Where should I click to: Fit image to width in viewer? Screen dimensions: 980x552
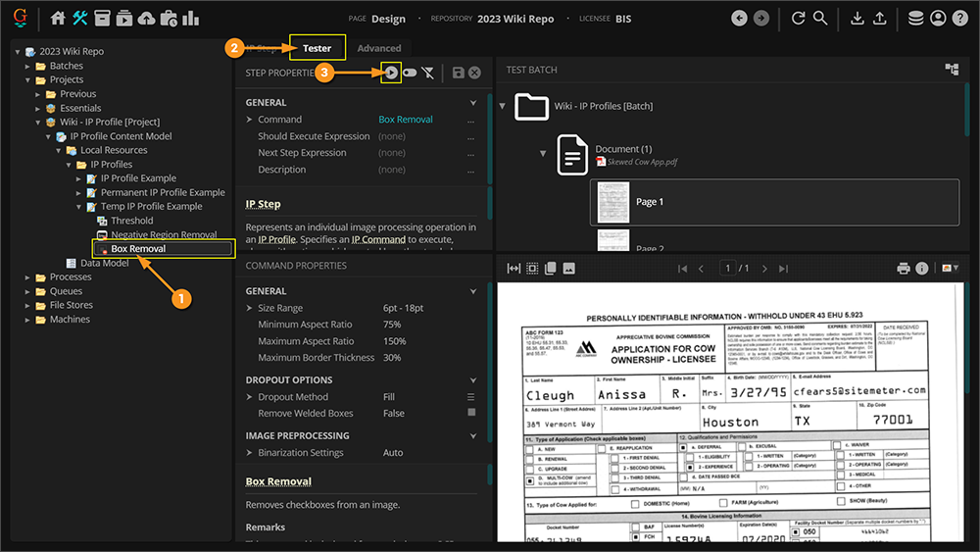514,269
